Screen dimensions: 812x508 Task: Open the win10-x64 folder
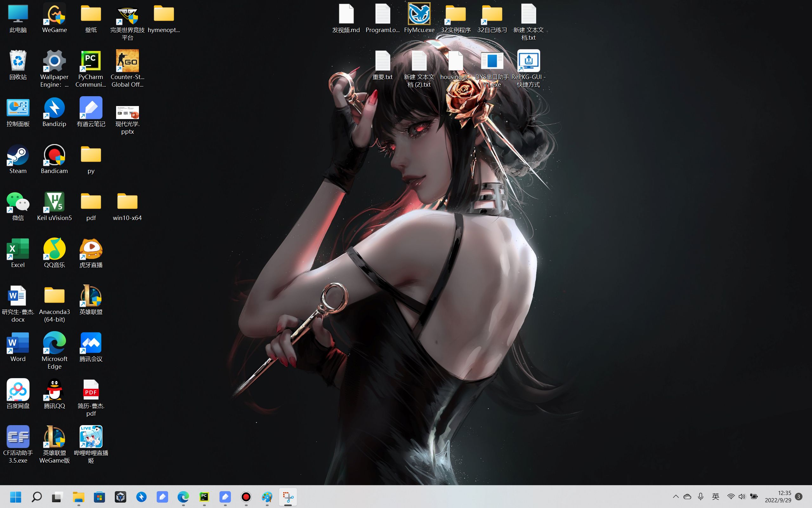[127, 207]
